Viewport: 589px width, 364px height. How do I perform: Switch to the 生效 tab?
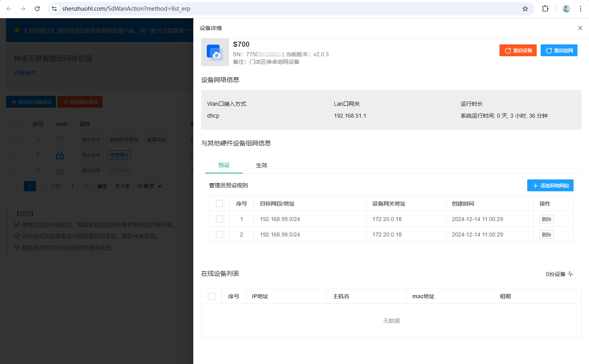[261, 165]
